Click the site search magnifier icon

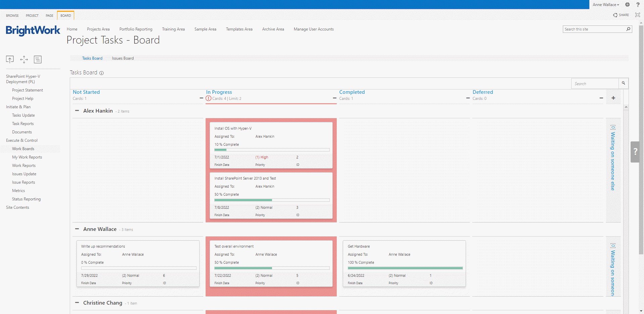click(x=628, y=29)
